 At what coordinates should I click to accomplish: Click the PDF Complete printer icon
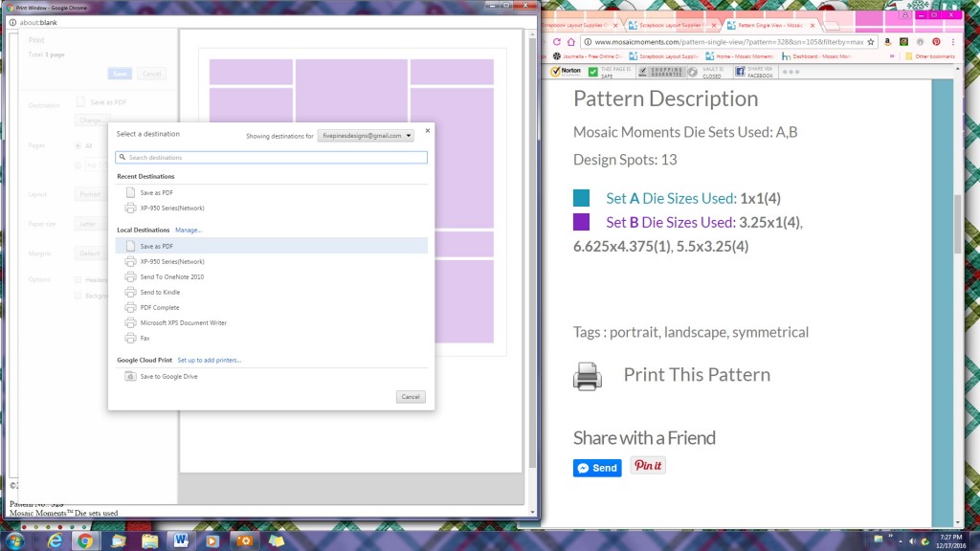pos(130,307)
